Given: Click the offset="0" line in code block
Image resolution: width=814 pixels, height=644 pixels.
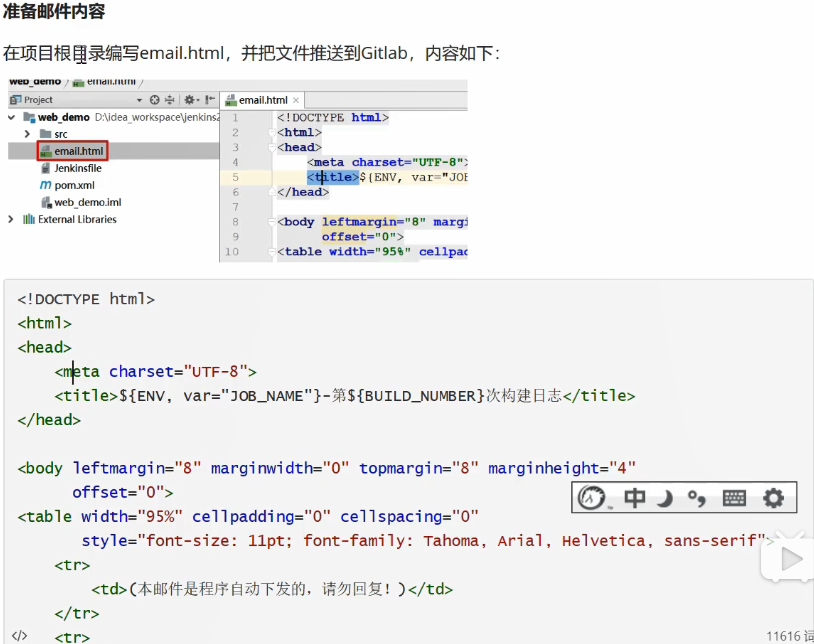Looking at the screenshot, I should click(x=123, y=492).
